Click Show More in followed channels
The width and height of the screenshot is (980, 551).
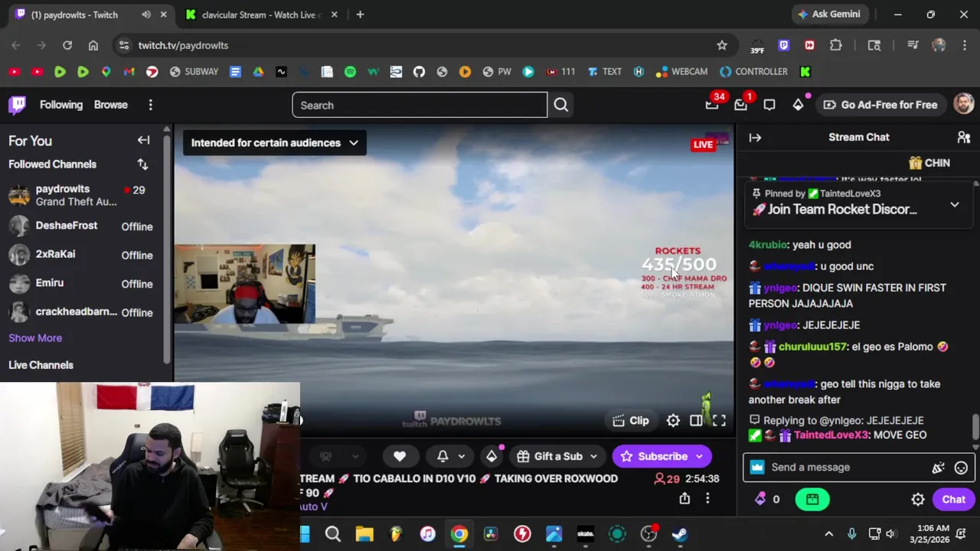(x=35, y=337)
